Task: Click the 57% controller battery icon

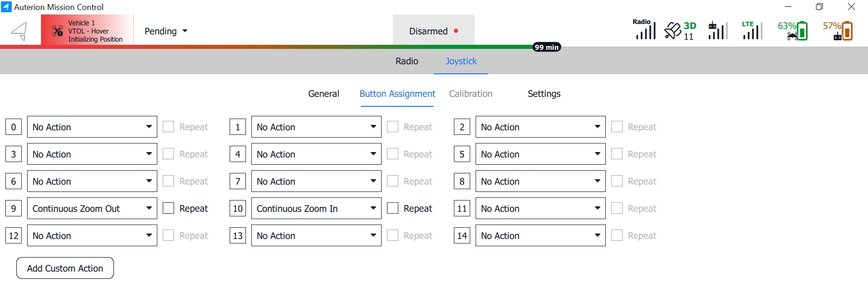Action: (839, 31)
